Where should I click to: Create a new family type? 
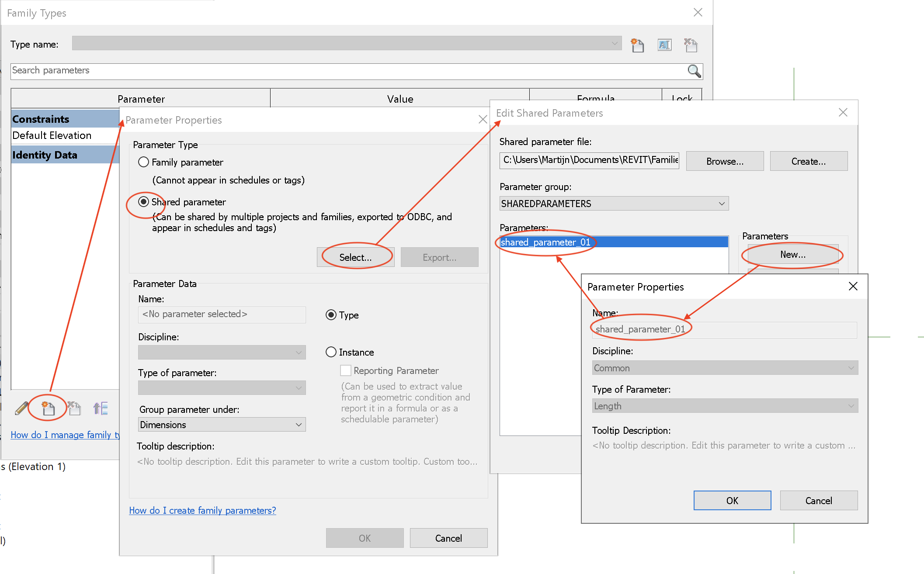point(638,44)
